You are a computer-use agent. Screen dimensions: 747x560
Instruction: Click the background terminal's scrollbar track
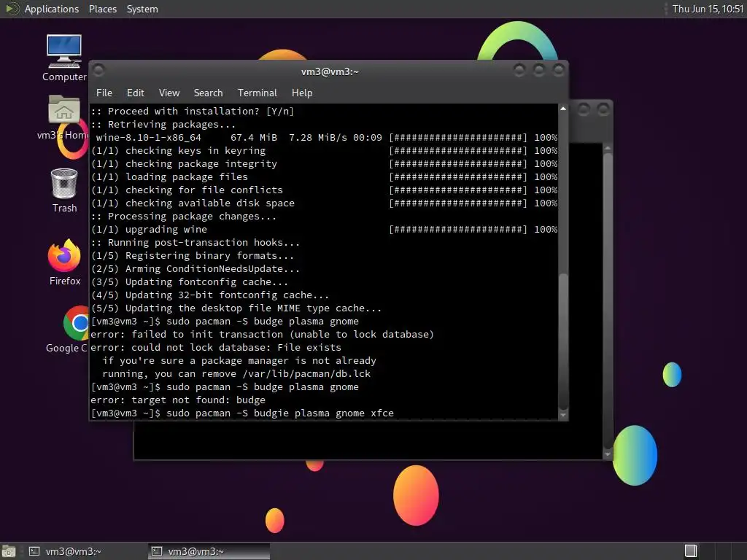pos(608,300)
